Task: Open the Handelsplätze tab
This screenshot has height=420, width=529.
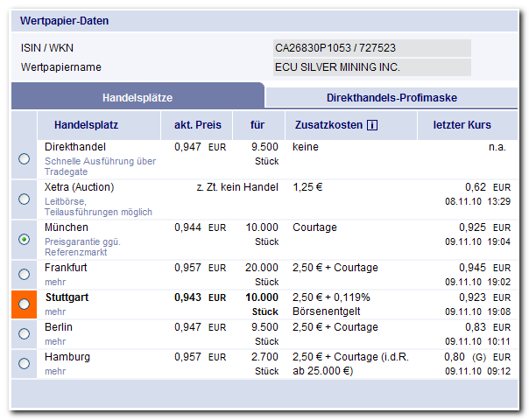Action: (138, 97)
